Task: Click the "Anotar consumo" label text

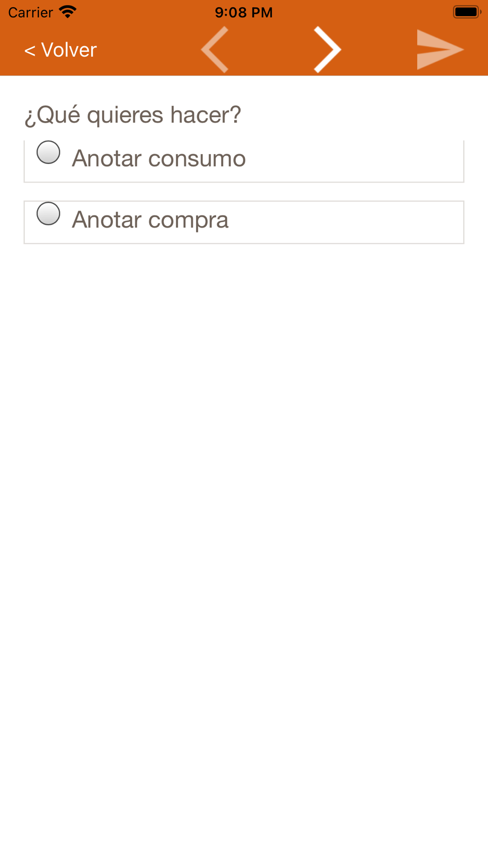Action: tap(159, 159)
